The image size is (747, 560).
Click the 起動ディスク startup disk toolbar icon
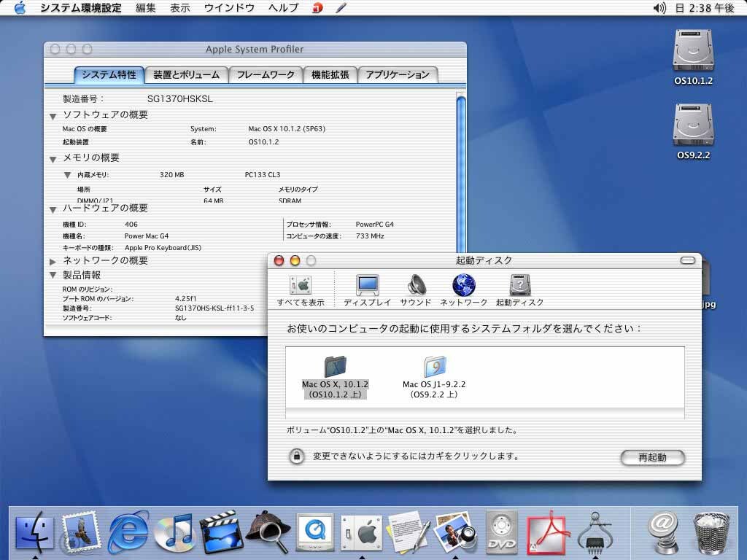519,290
